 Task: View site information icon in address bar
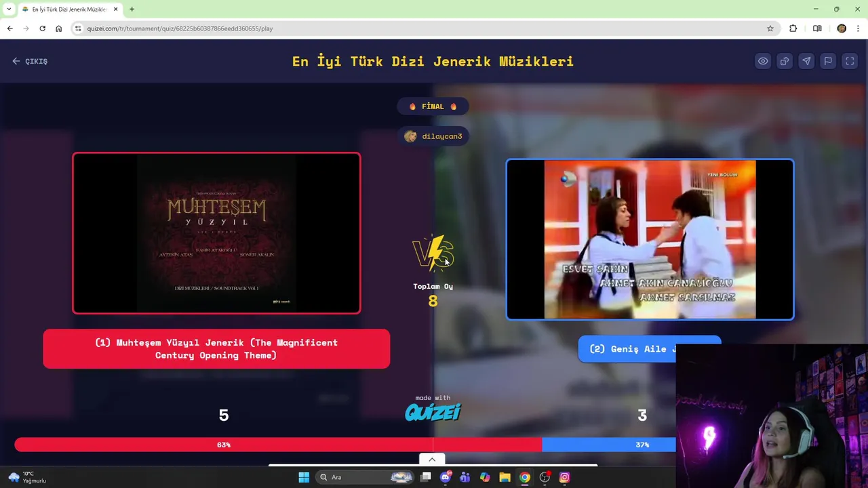[x=78, y=28]
